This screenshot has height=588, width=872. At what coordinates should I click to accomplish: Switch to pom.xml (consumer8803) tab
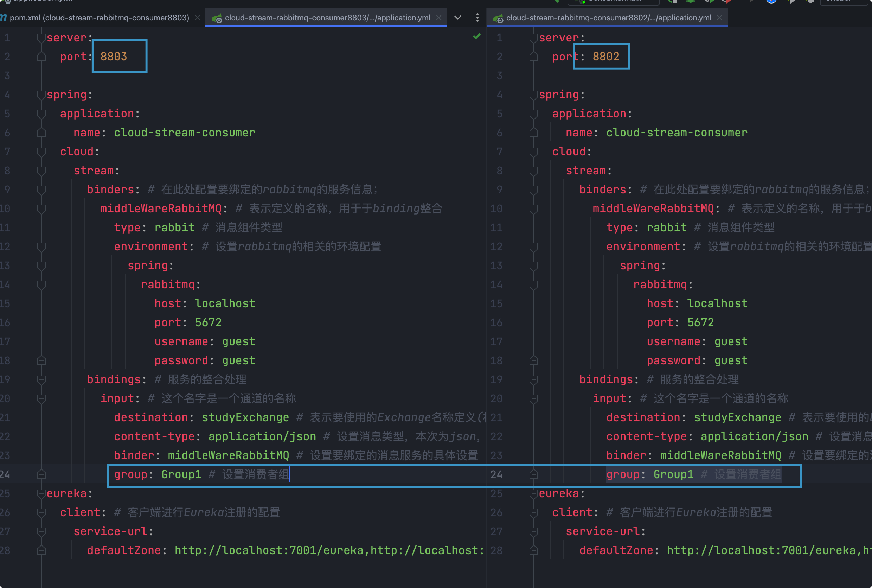click(99, 18)
